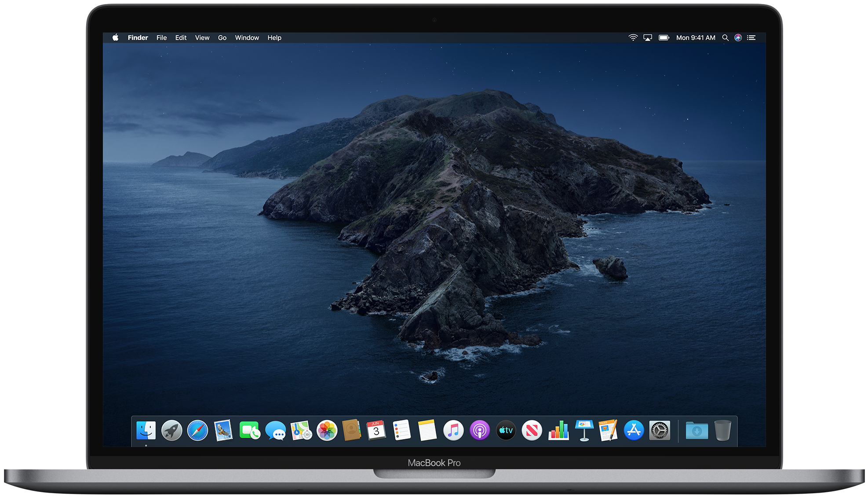
Task: Open the Help menu
Action: (x=274, y=38)
